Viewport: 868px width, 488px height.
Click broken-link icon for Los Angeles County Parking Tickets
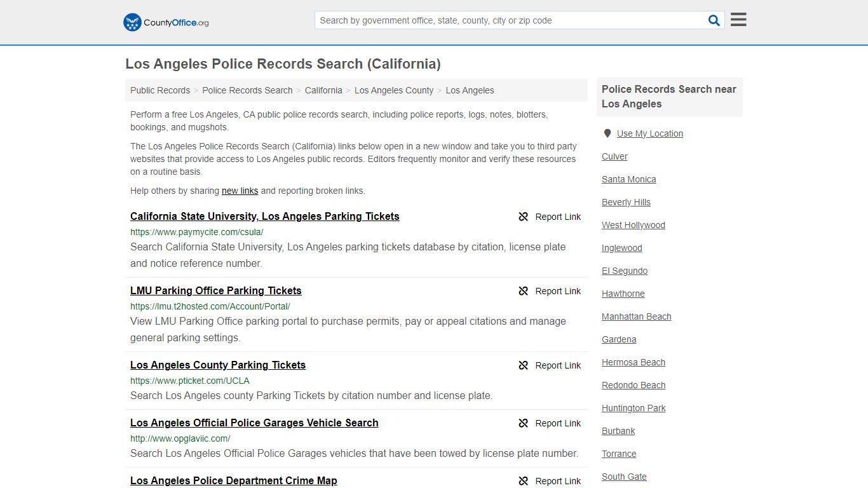(x=524, y=365)
